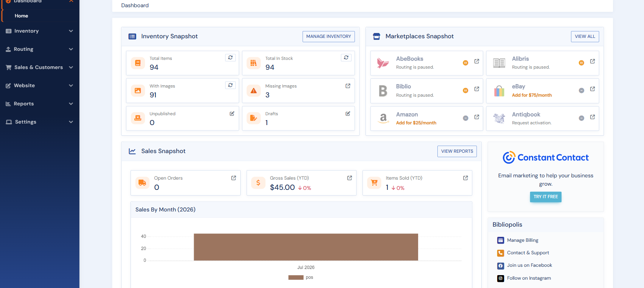Open the Open Orders link icon
The image size is (644, 288).
tap(233, 178)
